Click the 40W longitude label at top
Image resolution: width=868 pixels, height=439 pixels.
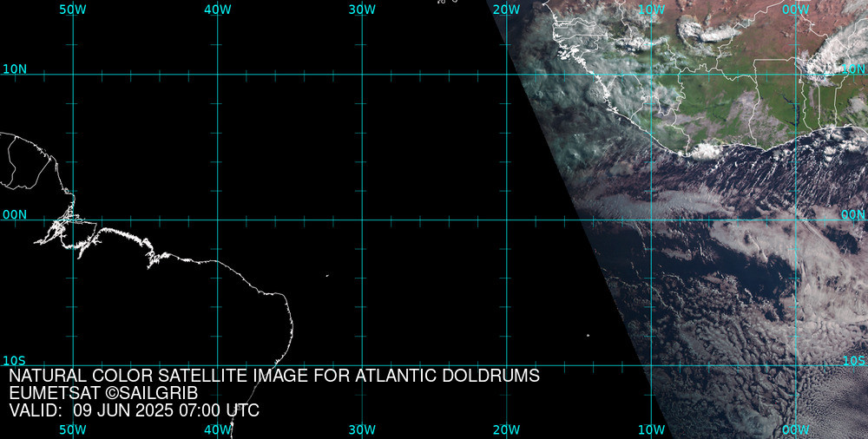click(x=218, y=10)
